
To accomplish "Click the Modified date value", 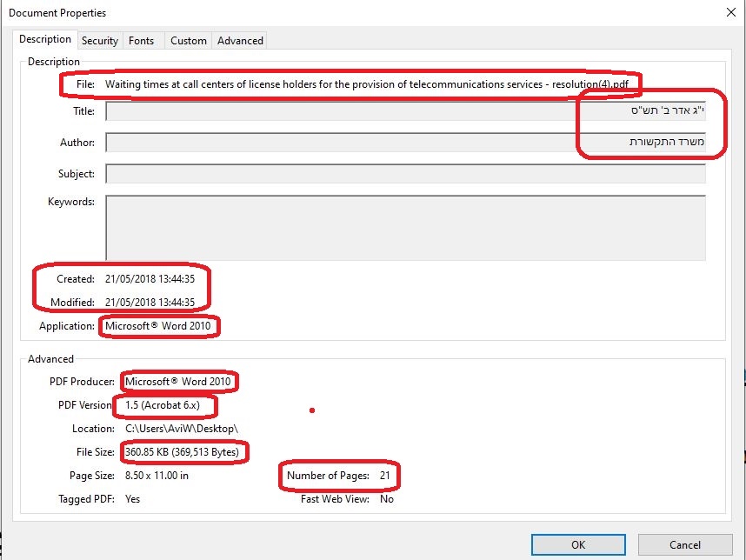I will point(150,302).
